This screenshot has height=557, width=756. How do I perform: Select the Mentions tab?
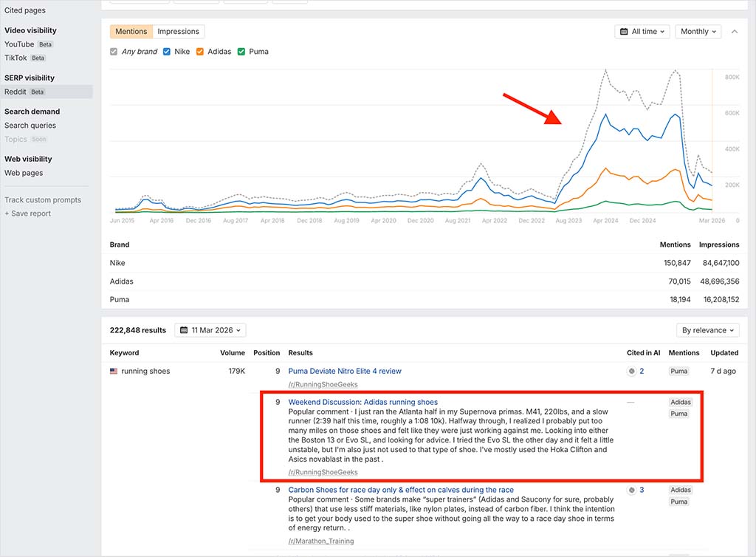131,31
